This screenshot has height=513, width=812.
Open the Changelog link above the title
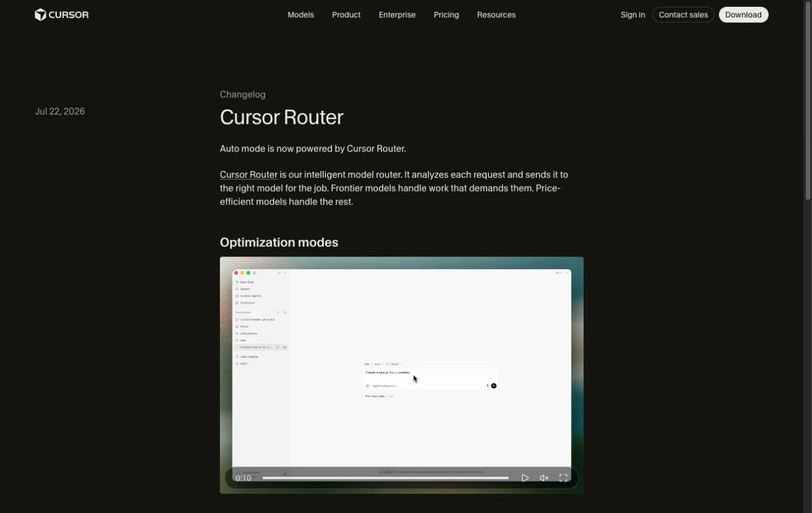(242, 95)
